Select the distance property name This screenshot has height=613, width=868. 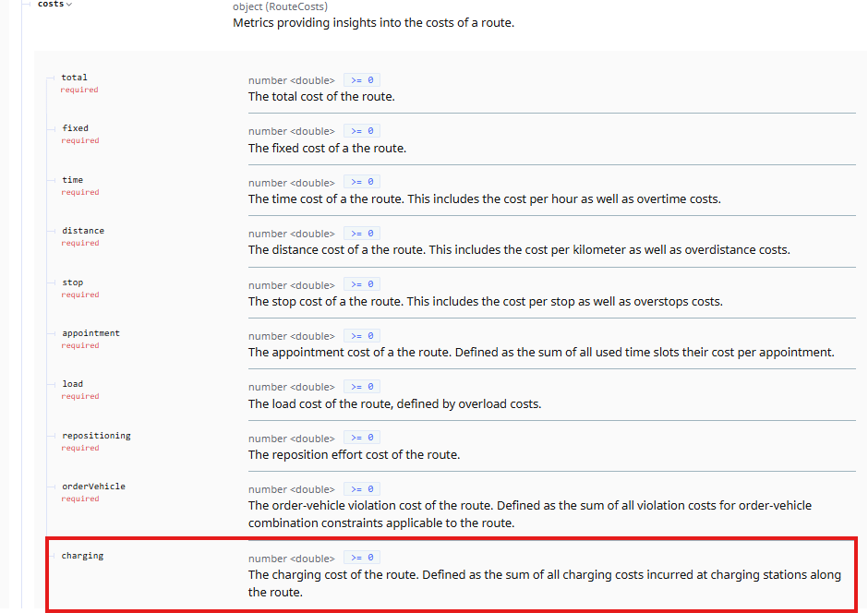click(83, 231)
